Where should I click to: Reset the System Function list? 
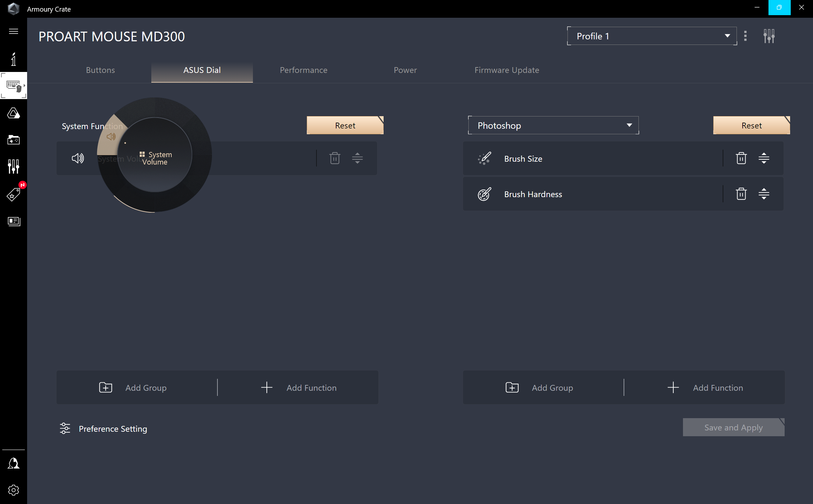[x=345, y=125]
